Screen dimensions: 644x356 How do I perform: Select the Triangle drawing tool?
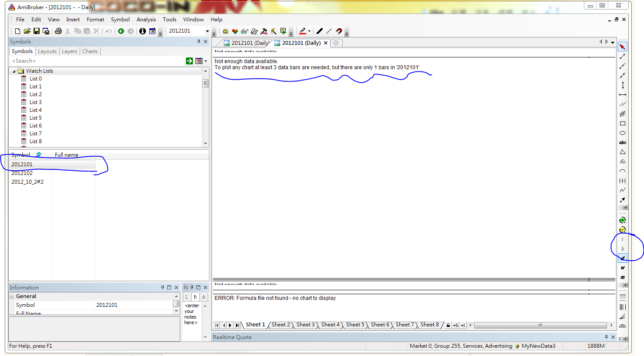click(x=623, y=152)
